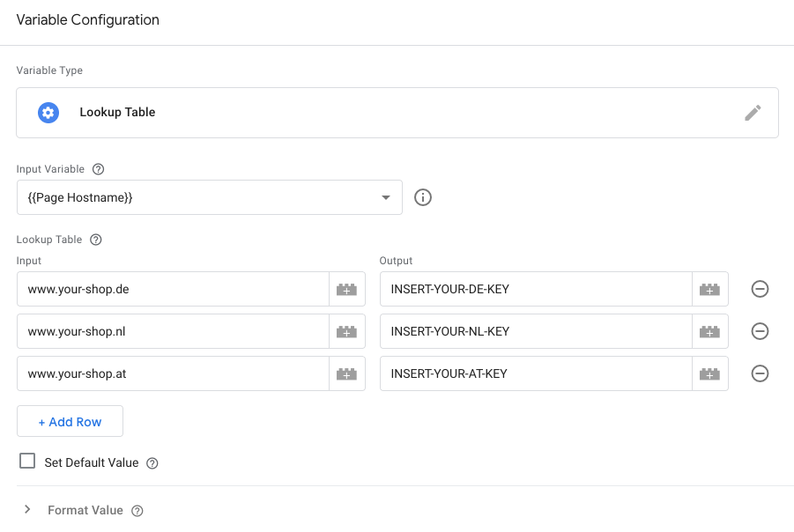Click the info icon beside Page Hostname dropdown
The height and width of the screenshot is (532, 794).
click(423, 197)
